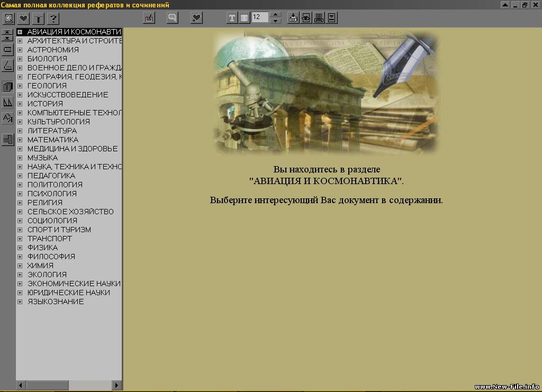Click the search magnifier icon in toolbar
The width and height of the screenshot is (542, 392).
9,19
